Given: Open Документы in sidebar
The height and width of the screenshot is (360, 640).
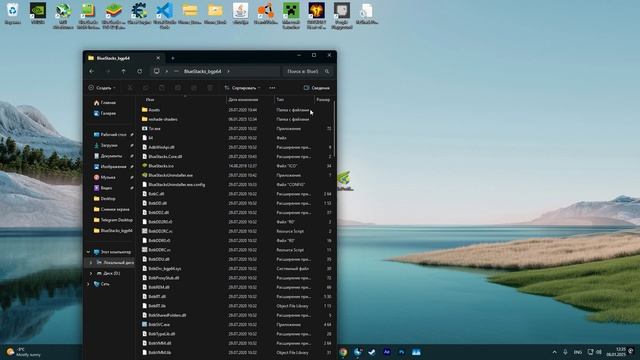Looking at the screenshot, I should [x=108, y=156].
